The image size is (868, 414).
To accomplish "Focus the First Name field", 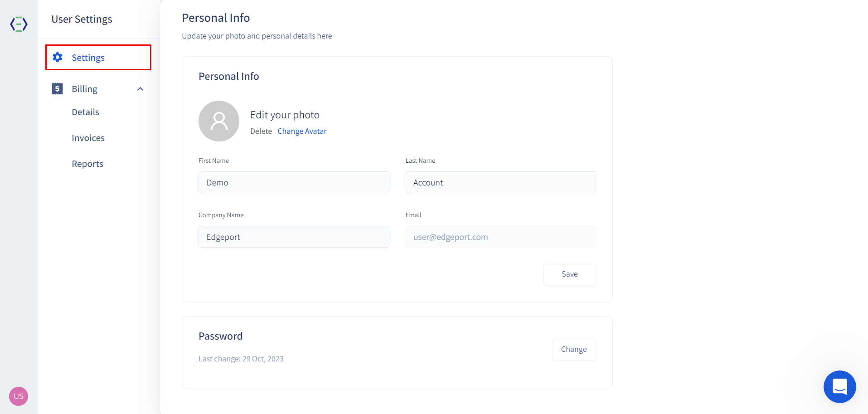I will (294, 182).
